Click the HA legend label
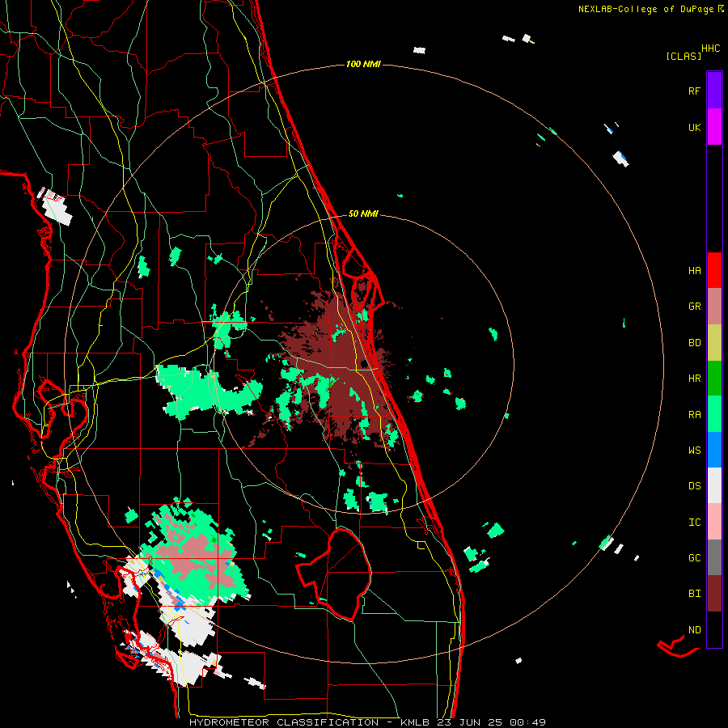The width and height of the screenshot is (728, 728). click(x=694, y=270)
